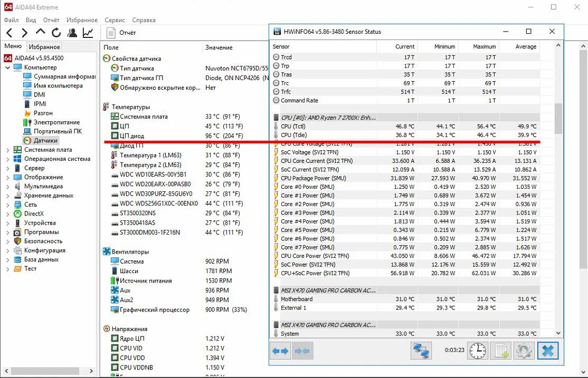
Task: Click the Температуры section thermometer icon
Action: (x=106, y=107)
